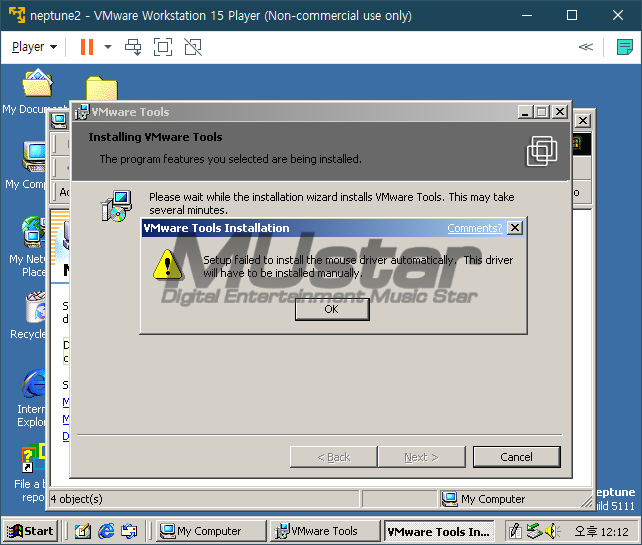Open the Player menu in VMware
The height and width of the screenshot is (545, 642).
[x=34, y=47]
